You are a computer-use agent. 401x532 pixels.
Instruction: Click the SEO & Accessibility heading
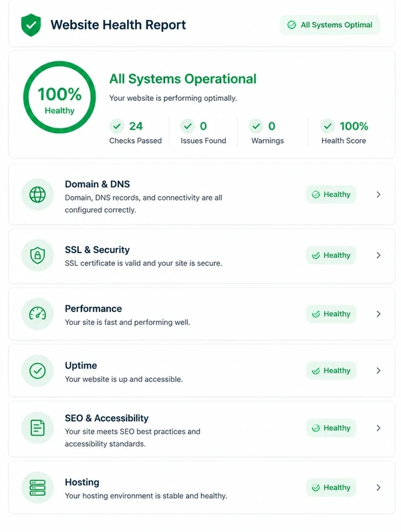tap(106, 418)
